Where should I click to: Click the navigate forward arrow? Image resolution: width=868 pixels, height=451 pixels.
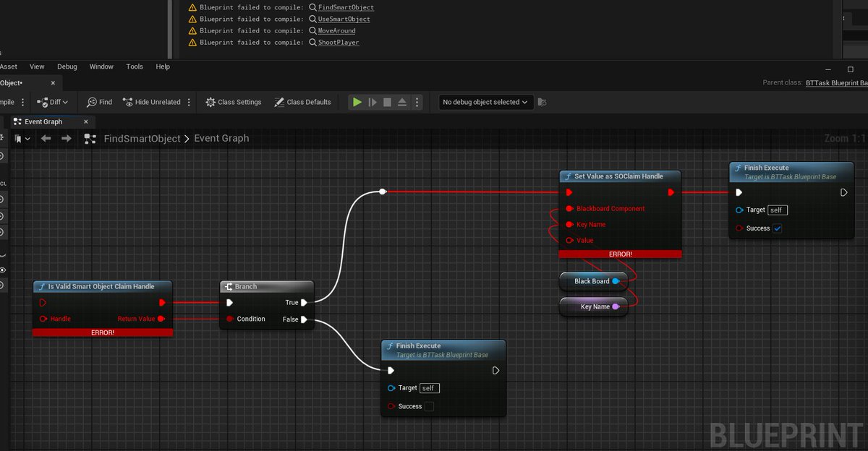tap(66, 138)
